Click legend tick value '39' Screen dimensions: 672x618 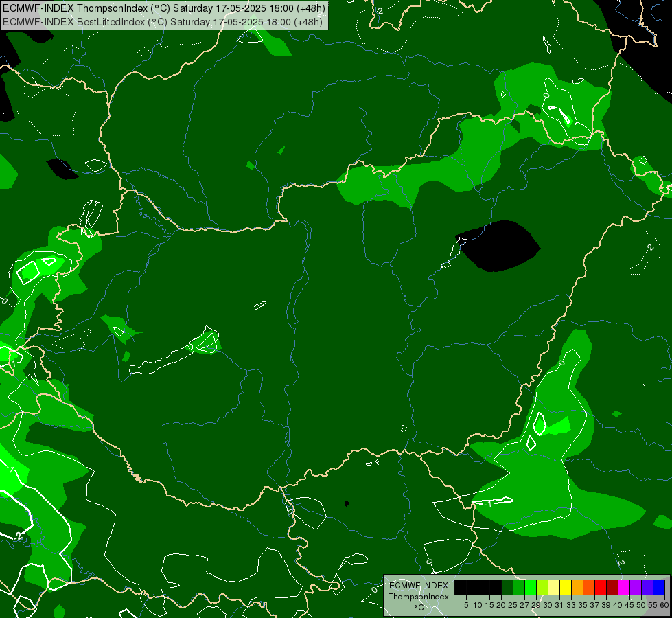click(x=606, y=605)
